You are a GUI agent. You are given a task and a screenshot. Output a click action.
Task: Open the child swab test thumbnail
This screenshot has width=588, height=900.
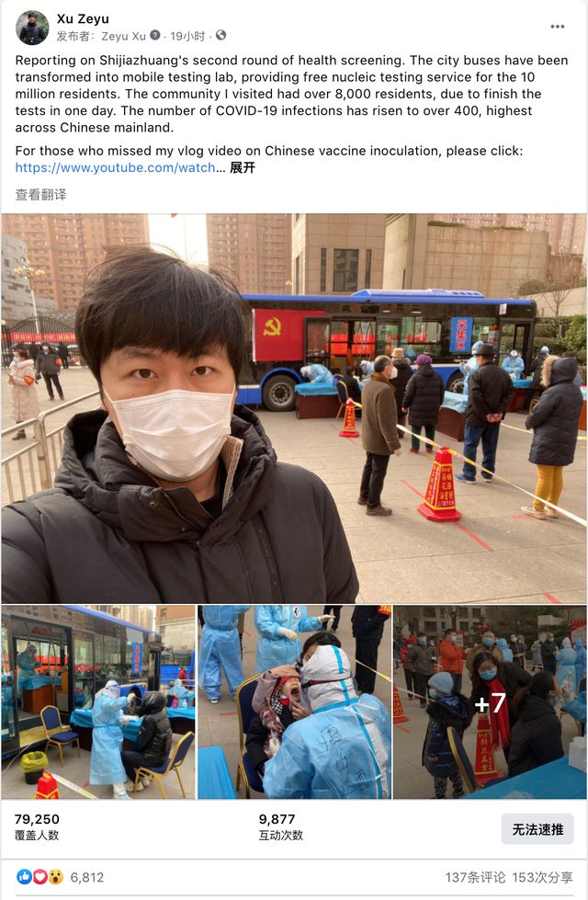click(x=294, y=702)
